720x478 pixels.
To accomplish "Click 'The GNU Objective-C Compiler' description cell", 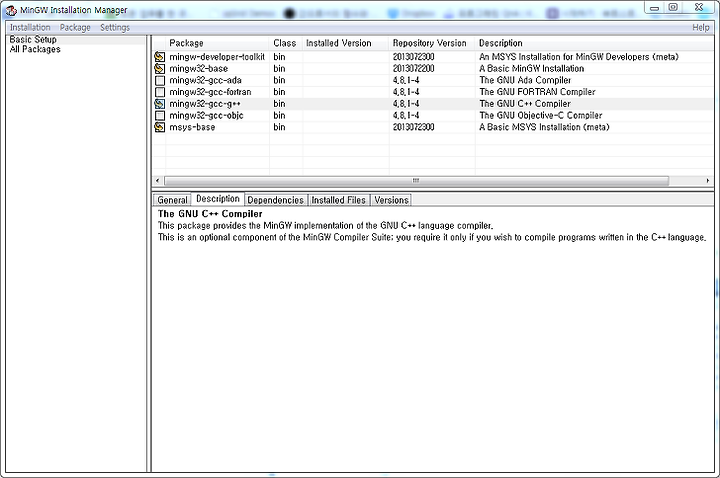I will 540,116.
